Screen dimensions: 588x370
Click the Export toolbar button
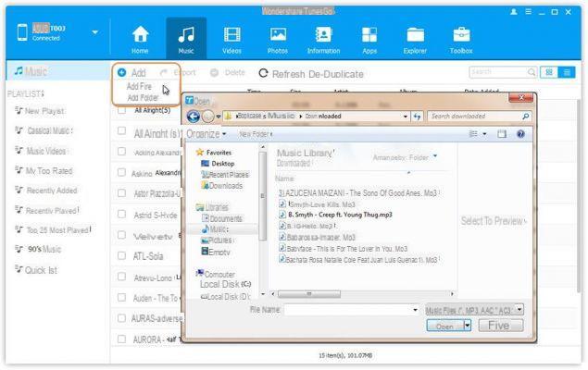[178, 73]
